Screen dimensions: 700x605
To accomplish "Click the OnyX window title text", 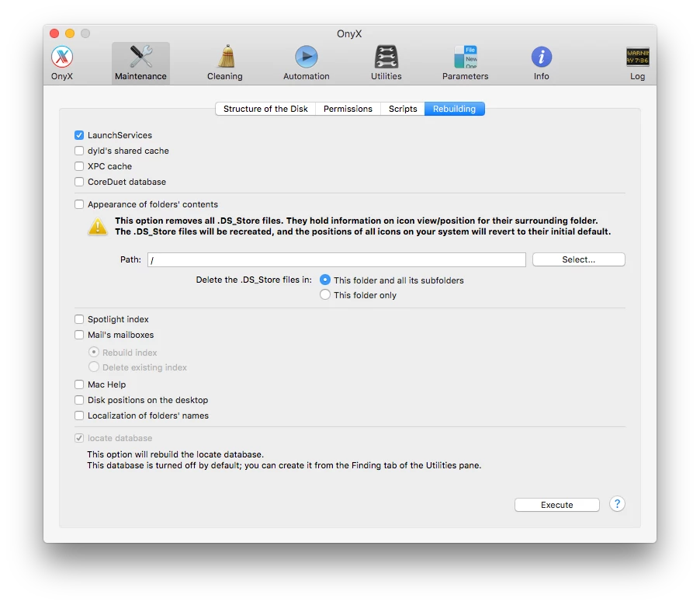I will click(349, 34).
